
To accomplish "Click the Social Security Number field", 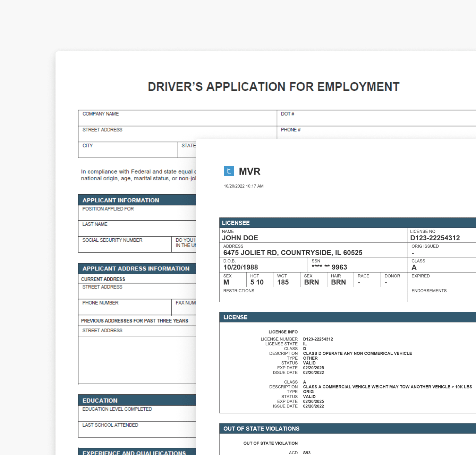I will click(125, 244).
